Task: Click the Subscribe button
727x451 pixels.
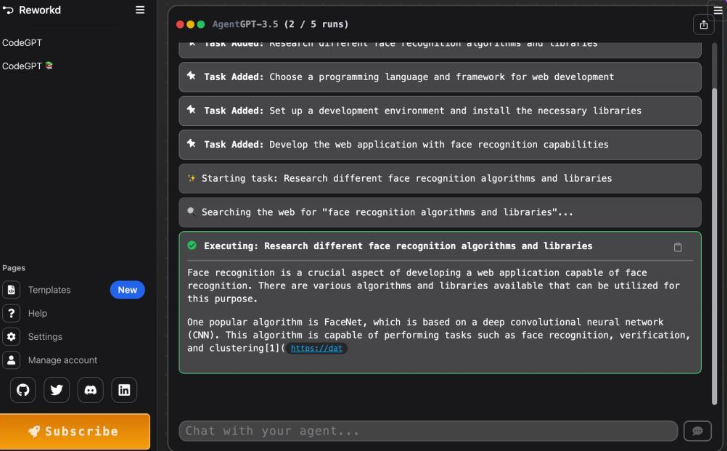Action: pos(75,431)
